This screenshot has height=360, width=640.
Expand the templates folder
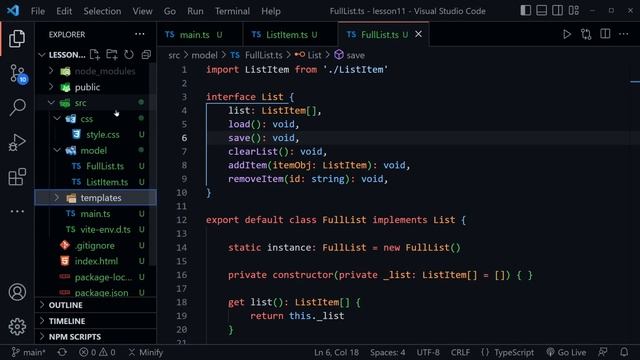[96, 198]
